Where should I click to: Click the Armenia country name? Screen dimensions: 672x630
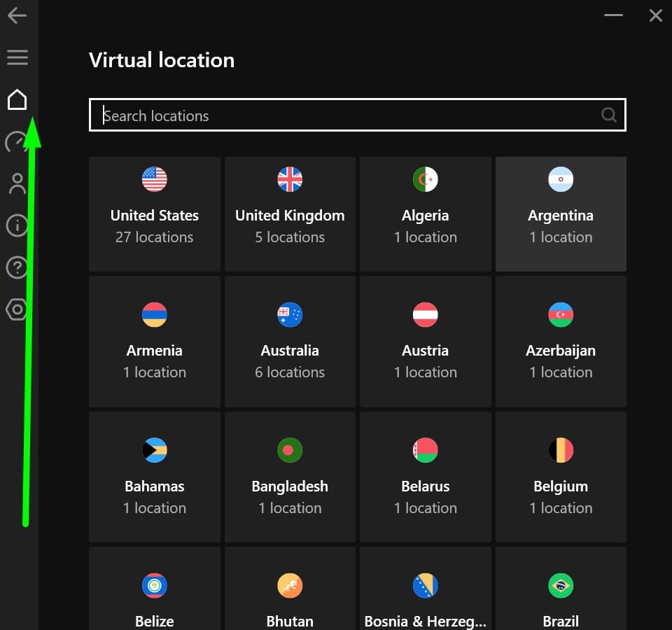(154, 351)
